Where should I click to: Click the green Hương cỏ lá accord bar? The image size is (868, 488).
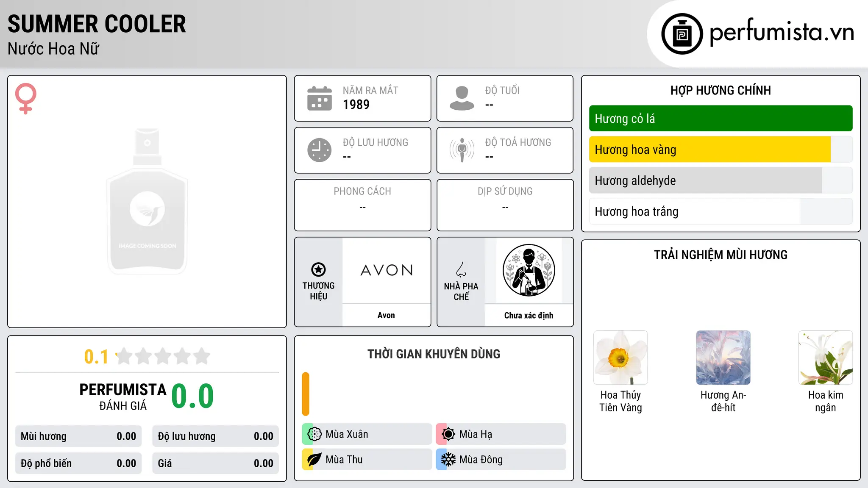click(721, 119)
